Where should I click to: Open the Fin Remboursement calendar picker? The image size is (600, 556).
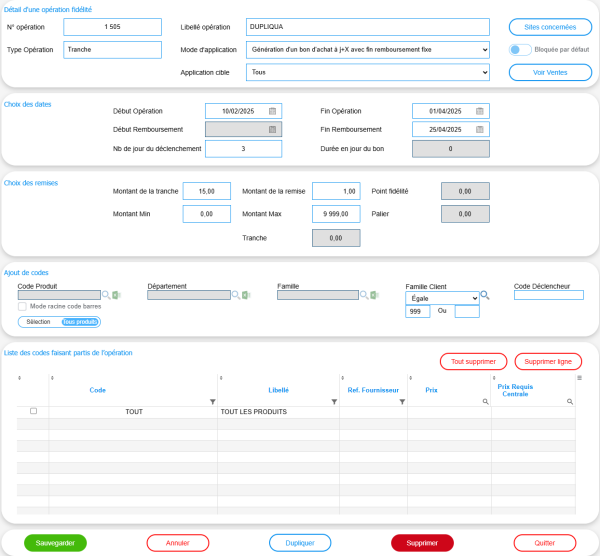[479, 129]
